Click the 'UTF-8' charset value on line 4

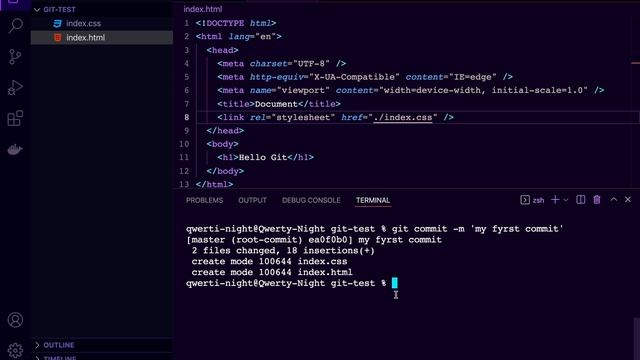click(311, 64)
